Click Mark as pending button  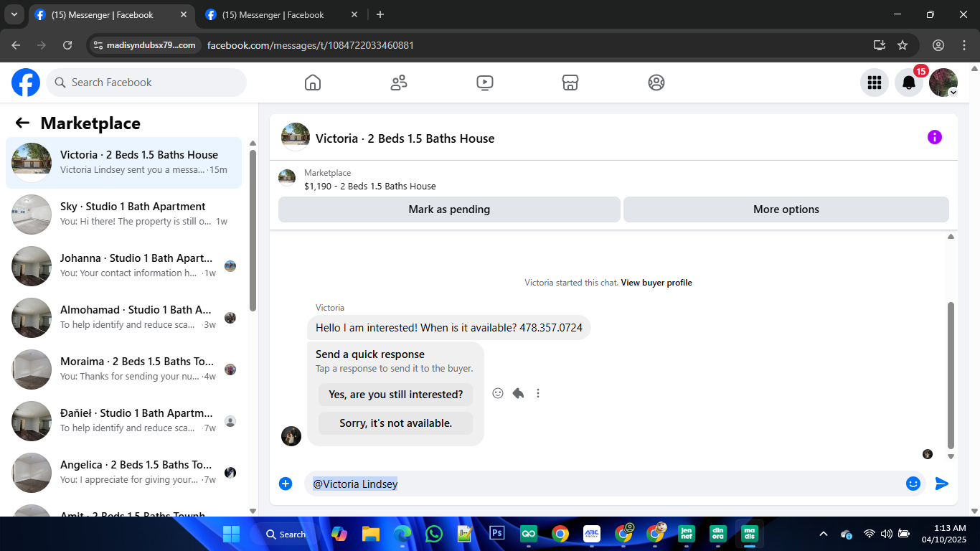[x=449, y=209]
